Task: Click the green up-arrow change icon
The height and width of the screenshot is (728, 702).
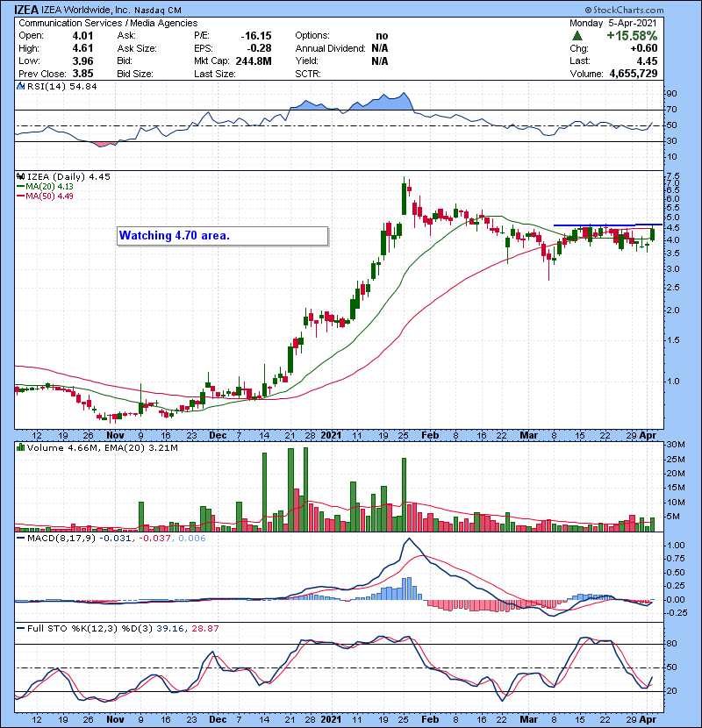Action: point(577,36)
